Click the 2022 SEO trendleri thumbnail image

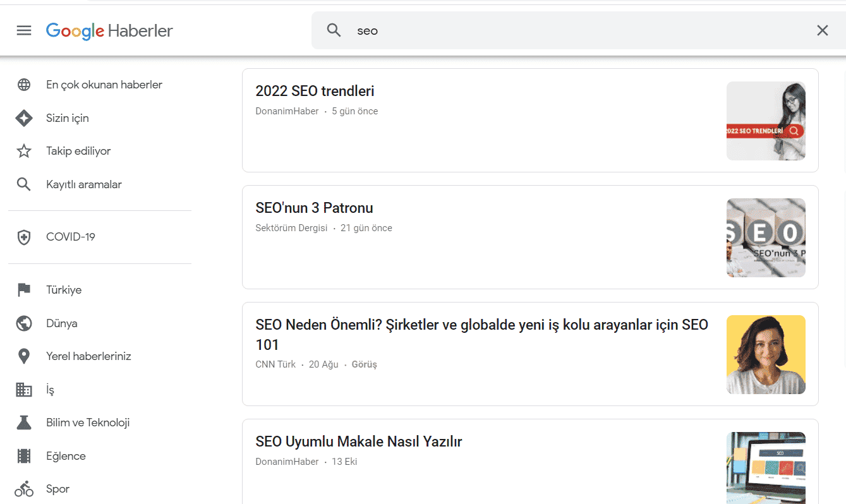[766, 121]
